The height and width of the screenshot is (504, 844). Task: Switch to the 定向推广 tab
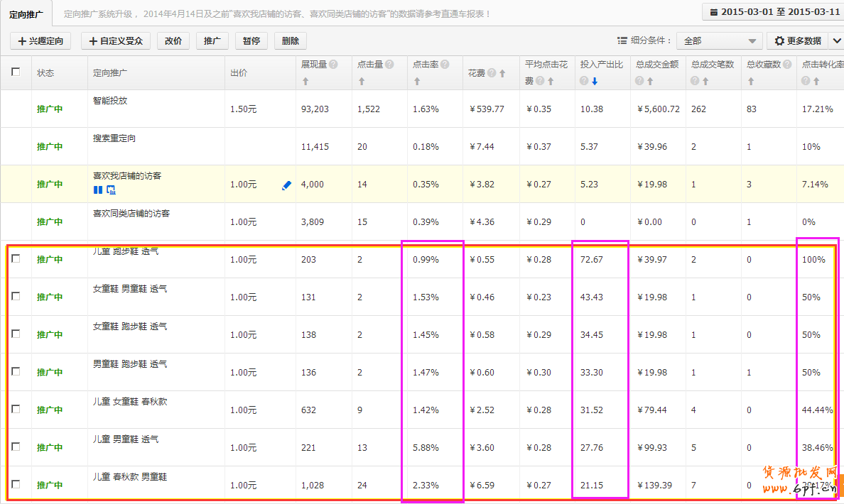coord(26,13)
